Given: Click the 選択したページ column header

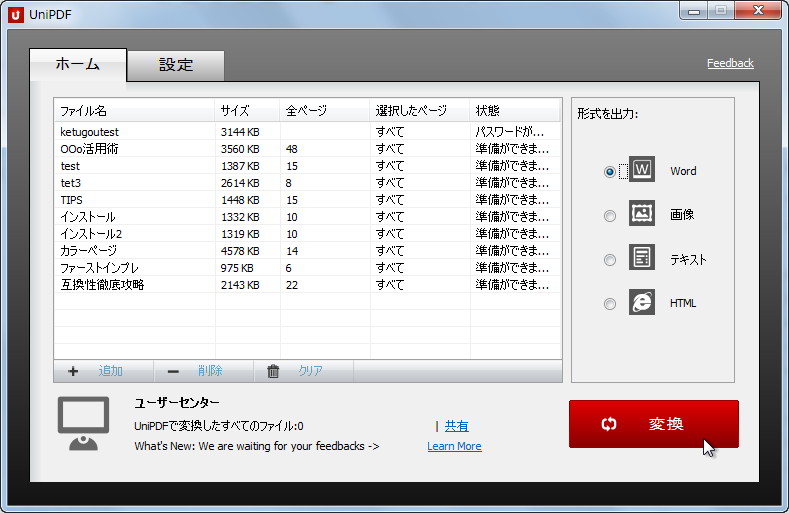Looking at the screenshot, I should [420, 111].
